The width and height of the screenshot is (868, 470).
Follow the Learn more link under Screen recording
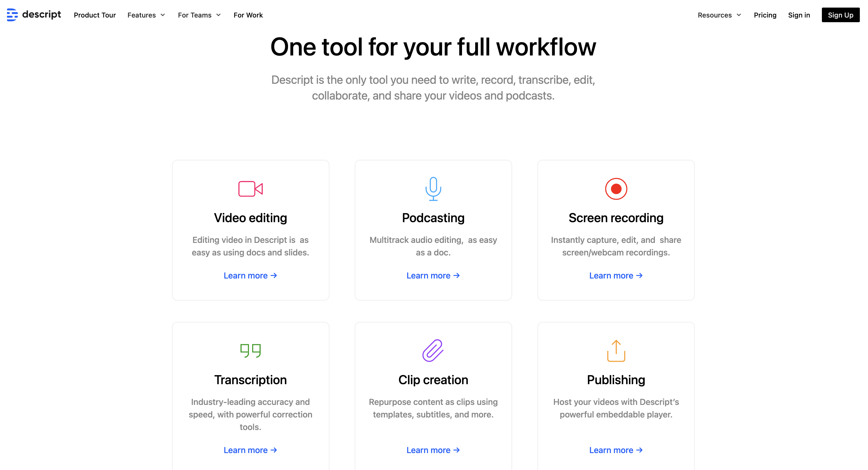(615, 276)
